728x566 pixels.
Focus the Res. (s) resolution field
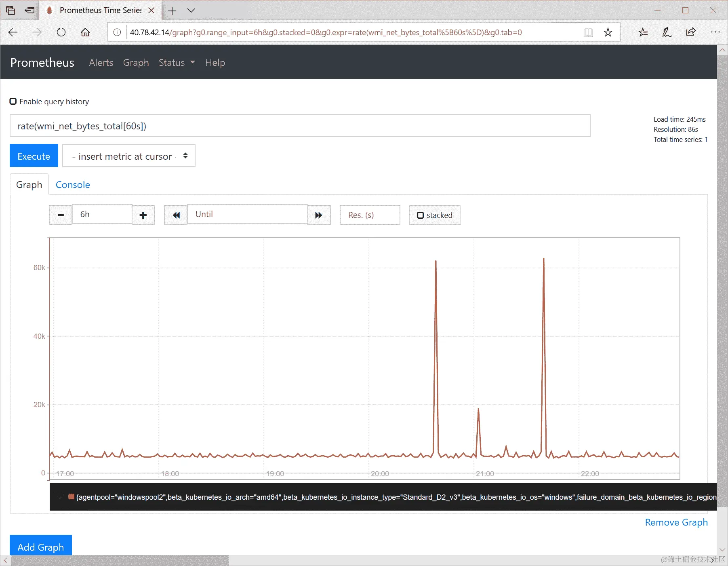point(370,215)
